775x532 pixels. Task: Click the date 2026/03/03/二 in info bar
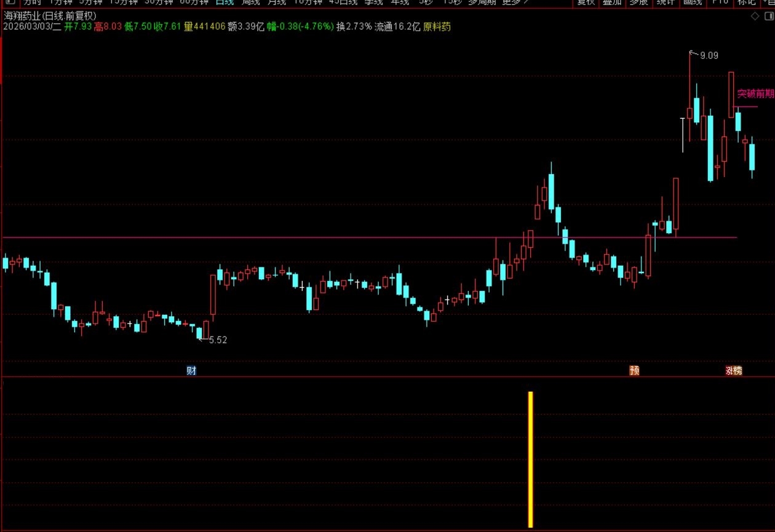tap(32, 27)
